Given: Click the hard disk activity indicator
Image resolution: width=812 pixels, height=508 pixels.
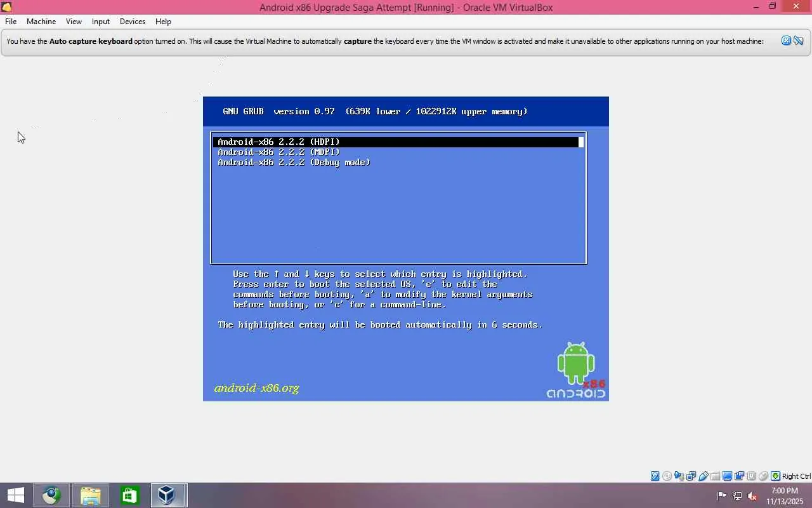Looking at the screenshot, I should (x=655, y=476).
